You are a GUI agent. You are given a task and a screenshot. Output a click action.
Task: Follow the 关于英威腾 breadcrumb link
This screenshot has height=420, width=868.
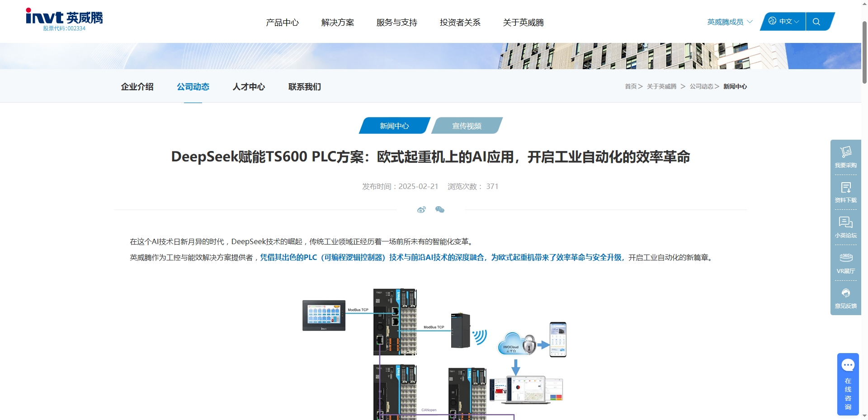(661, 86)
